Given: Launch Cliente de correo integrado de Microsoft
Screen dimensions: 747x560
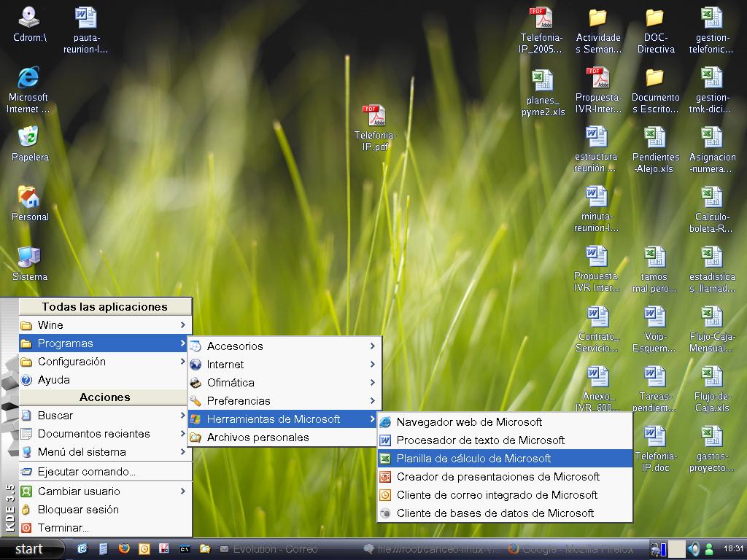Looking at the screenshot, I should coord(505,495).
